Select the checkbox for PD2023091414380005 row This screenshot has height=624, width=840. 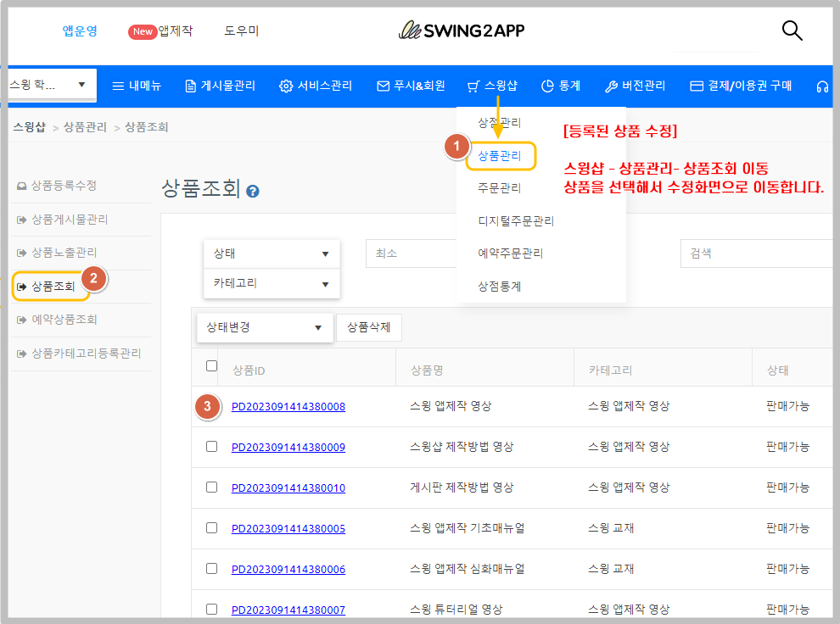211,527
